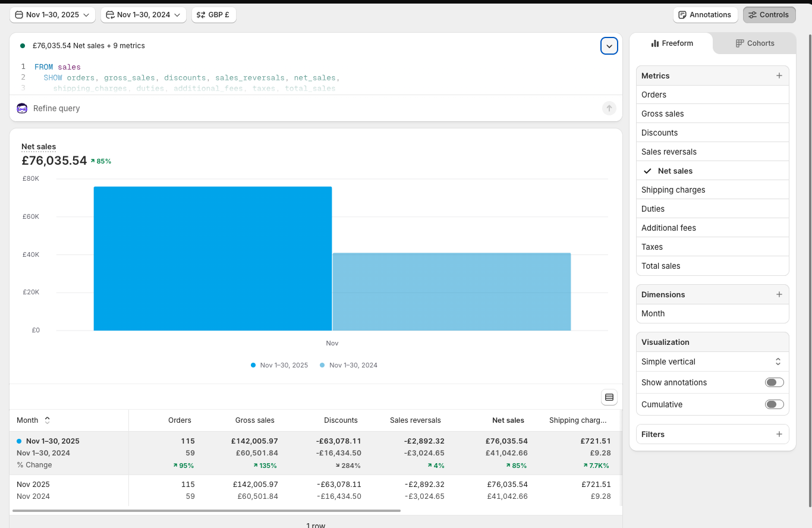812x528 pixels.
Task: Open the Nov 1–30, 2025 date range dropdown
Action: tap(52, 15)
